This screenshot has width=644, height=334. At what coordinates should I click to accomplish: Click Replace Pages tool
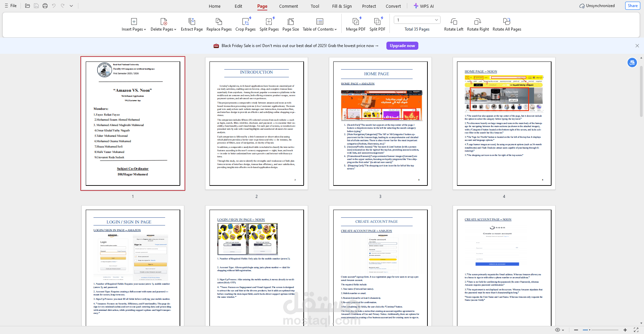219,25
